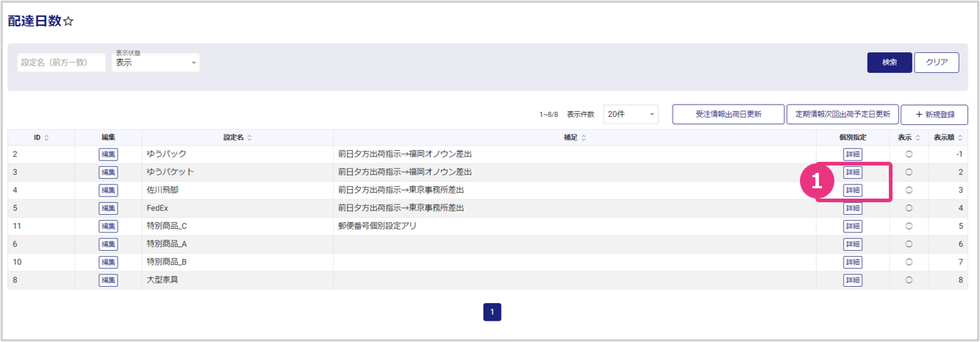Sort by 設定名 column sort icon
Screen dimensions: 980x342
pos(249,138)
